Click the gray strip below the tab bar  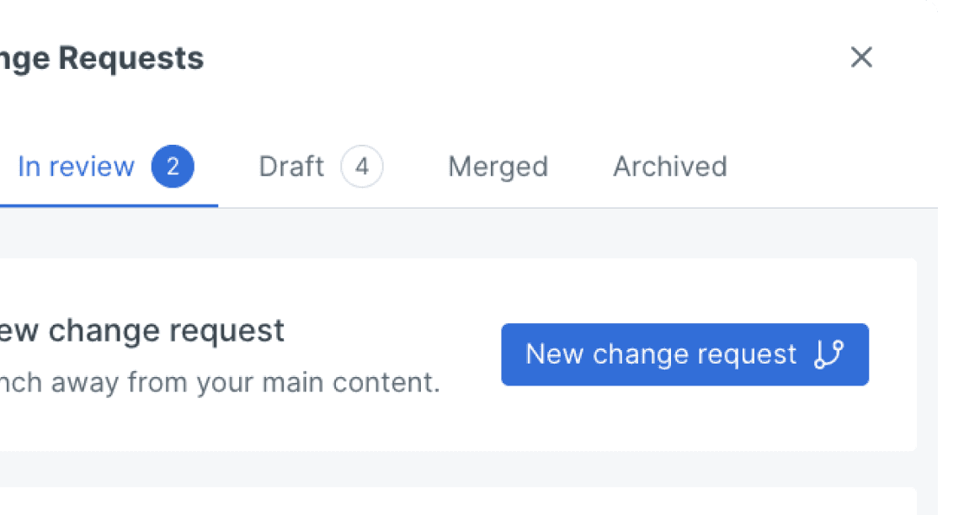pos(458,233)
